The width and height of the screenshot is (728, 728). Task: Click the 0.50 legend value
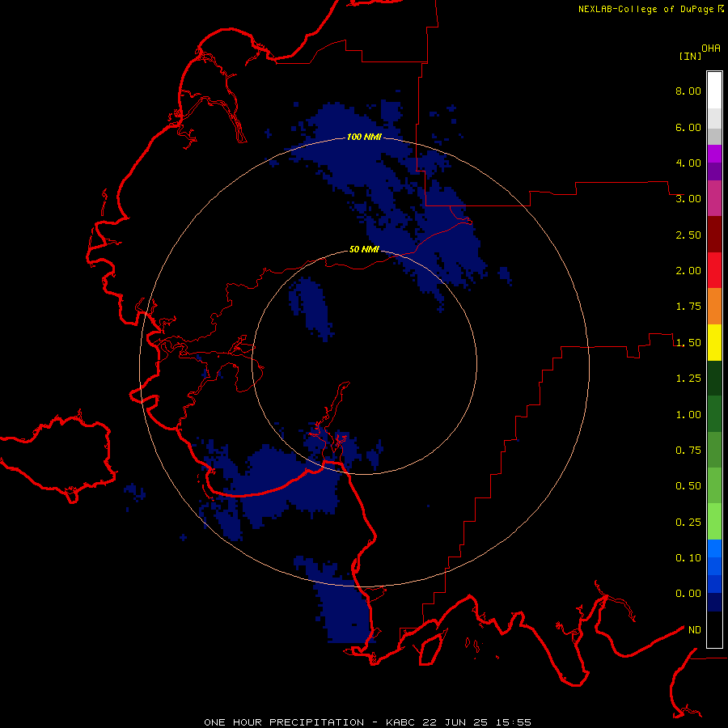[688, 486]
